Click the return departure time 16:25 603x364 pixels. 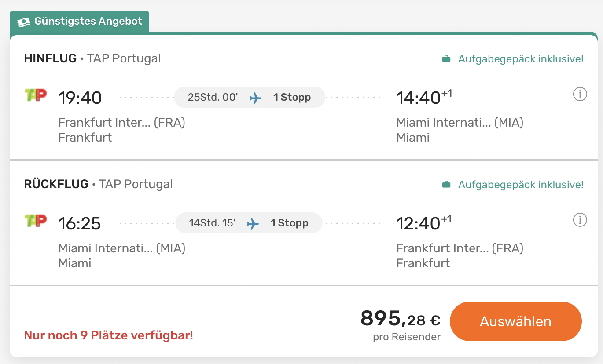[80, 223]
